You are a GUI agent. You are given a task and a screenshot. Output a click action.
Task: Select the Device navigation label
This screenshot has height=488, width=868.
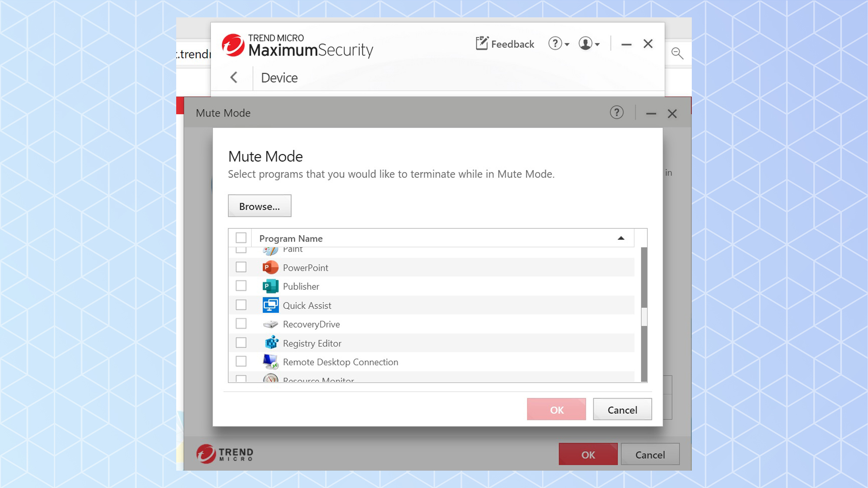[x=279, y=78]
